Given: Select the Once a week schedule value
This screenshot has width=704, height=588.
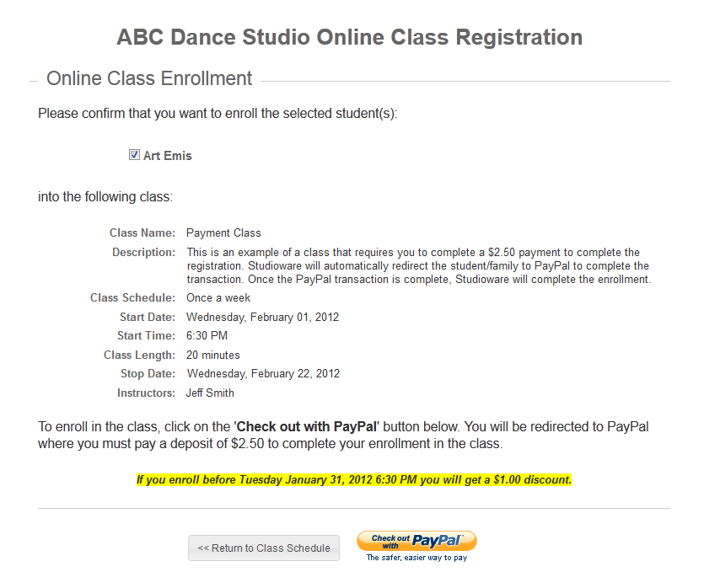Looking at the screenshot, I should pyautogui.click(x=218, y=298).
